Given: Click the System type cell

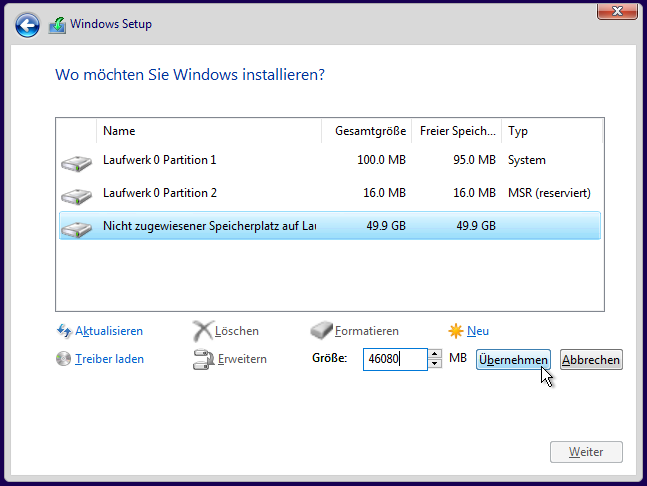Looking at the screenshot, I should coord(527,160).
